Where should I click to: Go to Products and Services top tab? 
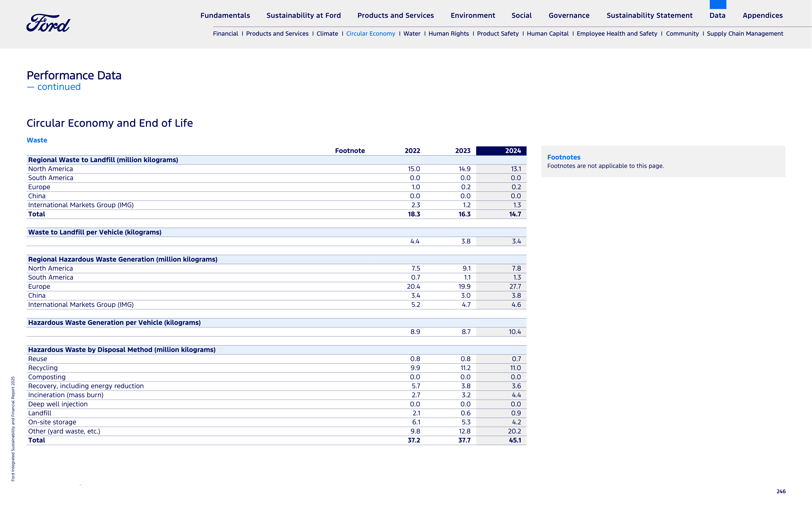(395, 15)
